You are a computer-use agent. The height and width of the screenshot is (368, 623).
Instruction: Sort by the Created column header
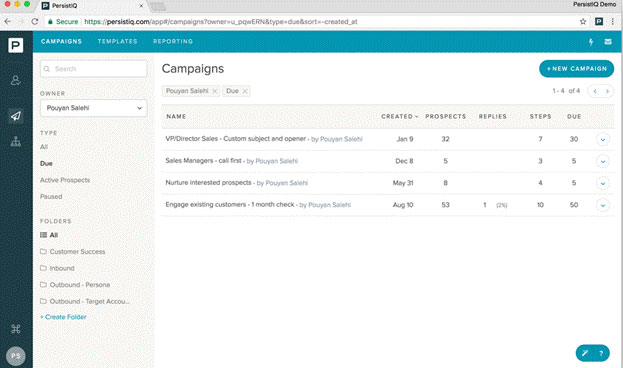point(400,116)
